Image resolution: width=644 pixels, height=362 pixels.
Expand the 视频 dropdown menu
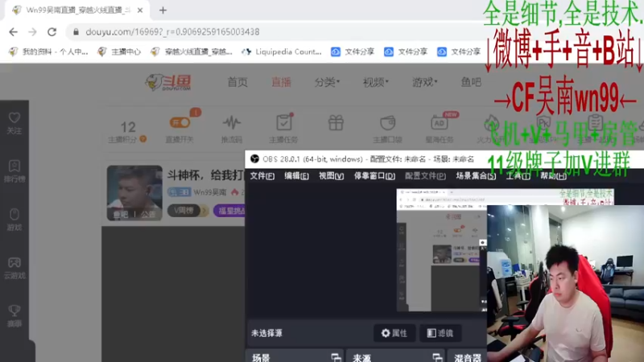coord(375,82)
